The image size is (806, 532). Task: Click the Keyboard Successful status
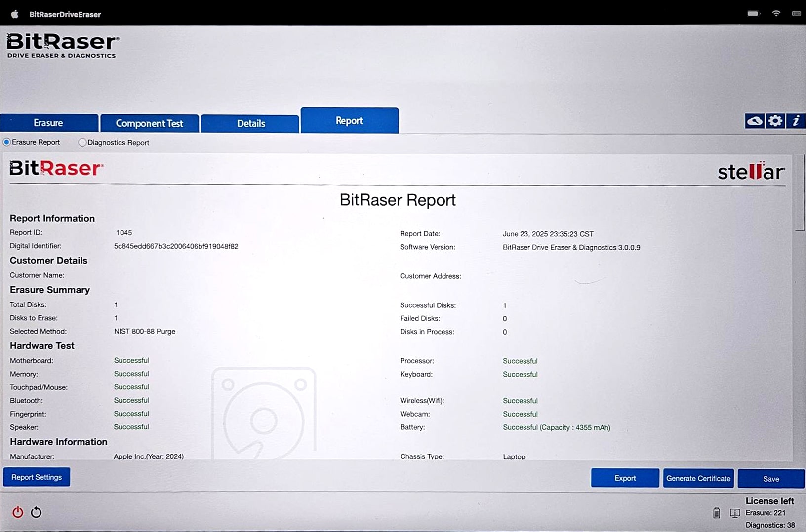tap(520, 374)
